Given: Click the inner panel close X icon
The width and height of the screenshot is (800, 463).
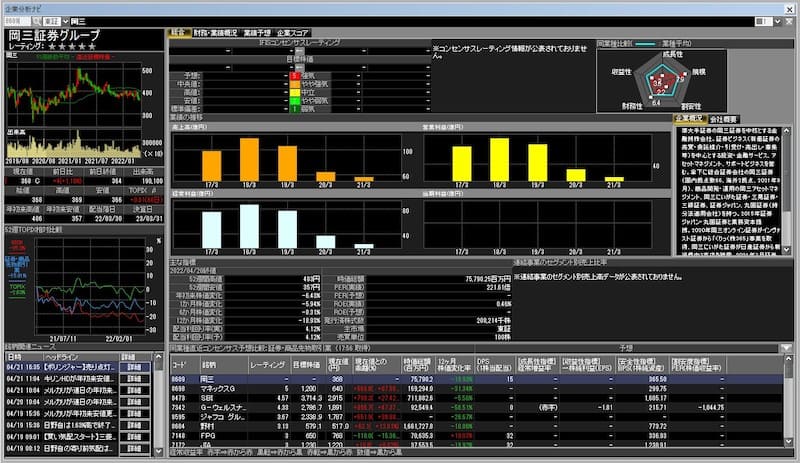Looking at the screenshot, I should click(789, 21).
